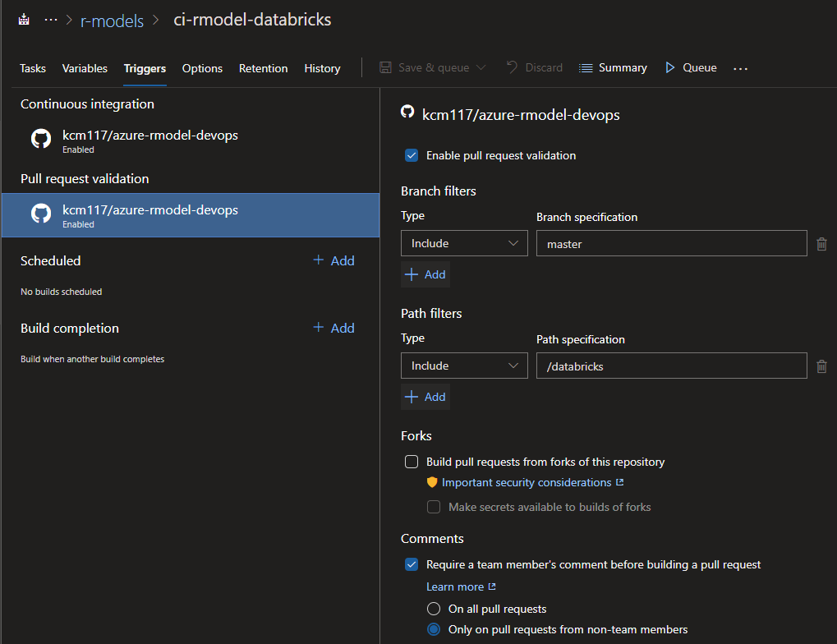The image size is (837, 644).
Task: Click the GitHub icon beside the right panel title
Action: coord(407,112)
